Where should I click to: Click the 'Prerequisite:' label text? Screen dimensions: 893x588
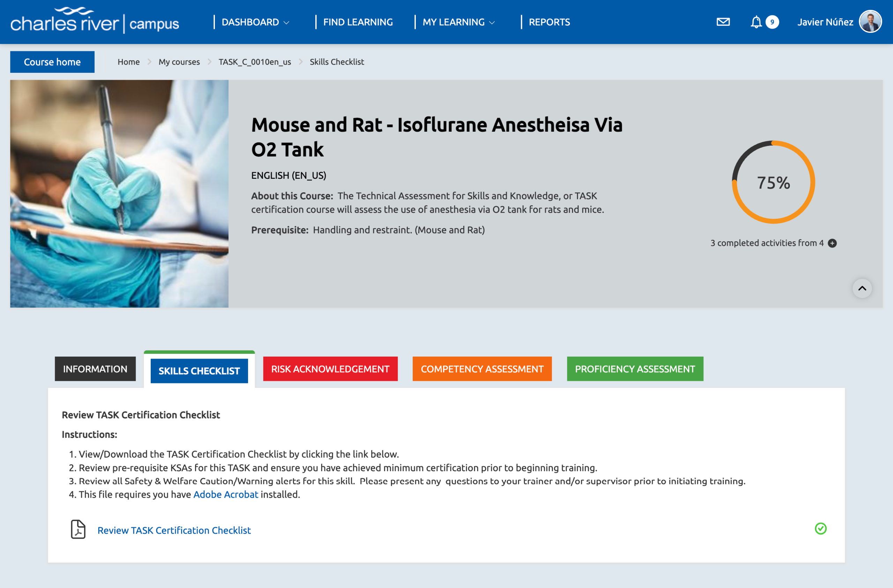(279, 230)
